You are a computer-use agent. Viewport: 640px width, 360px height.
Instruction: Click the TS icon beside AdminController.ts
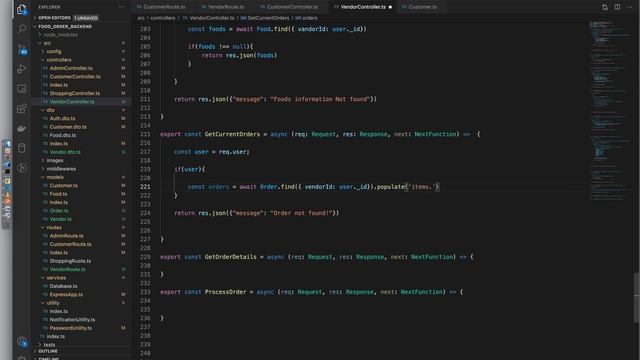click(x=45, y=68)
